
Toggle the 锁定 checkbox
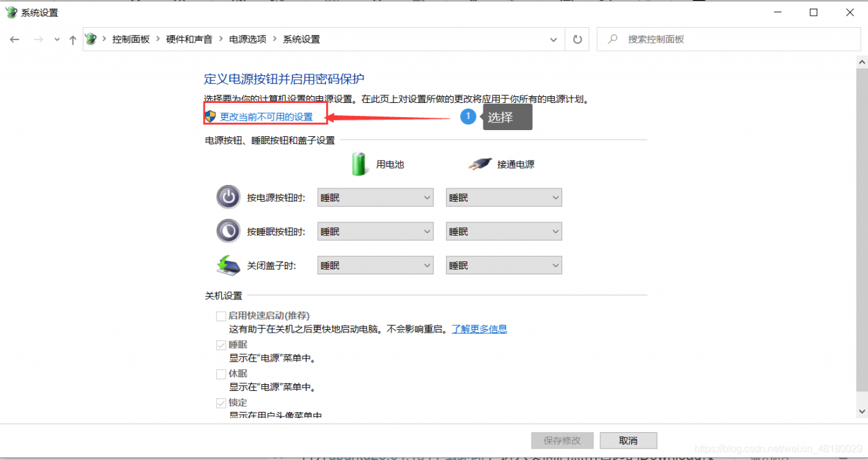221,403
